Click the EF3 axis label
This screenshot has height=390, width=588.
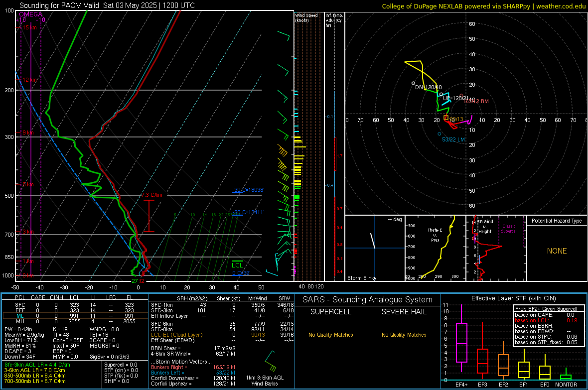tap(482, 385)
